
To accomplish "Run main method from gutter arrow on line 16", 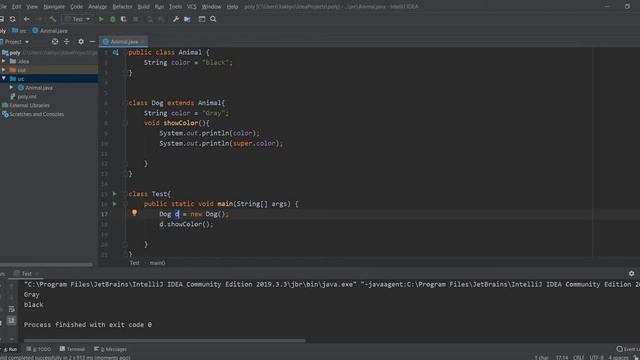I will [115, 204].
